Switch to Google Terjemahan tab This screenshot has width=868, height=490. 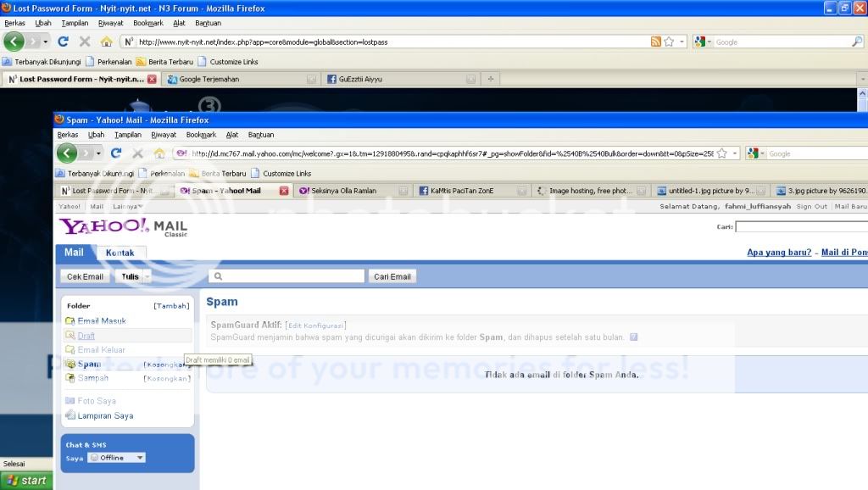tap(242, 79)
